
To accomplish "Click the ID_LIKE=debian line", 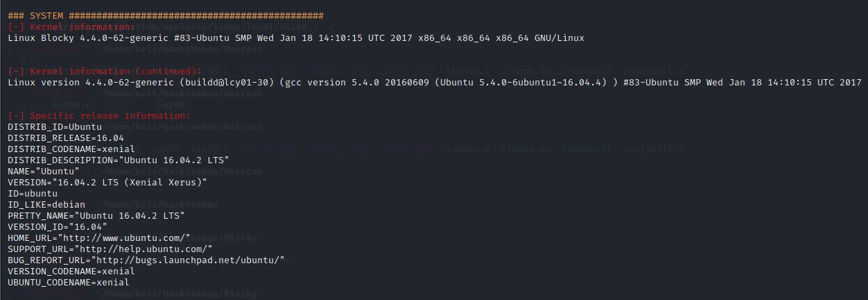I will pyautogui.click(x=46, y=204).
